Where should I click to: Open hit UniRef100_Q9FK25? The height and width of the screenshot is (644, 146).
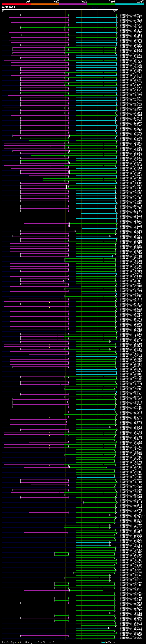[131, 15]
